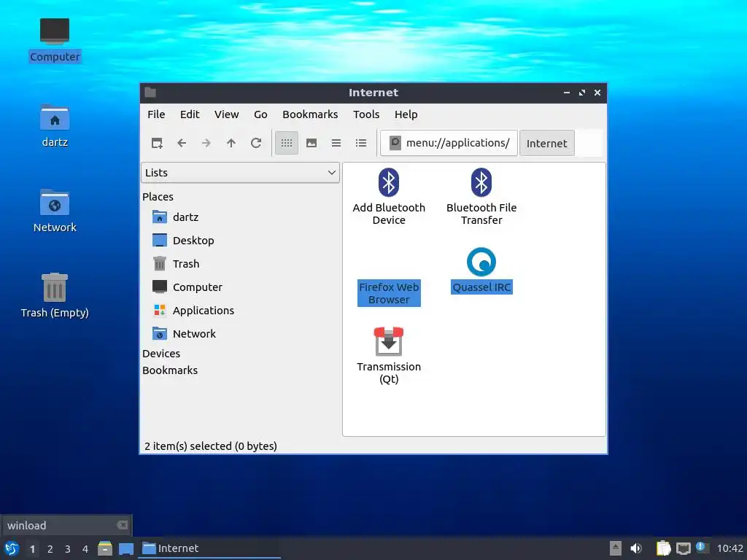Viewport: 747px width, 560px height.
Task: Switch to detailed list view
Action: [361, 143]
